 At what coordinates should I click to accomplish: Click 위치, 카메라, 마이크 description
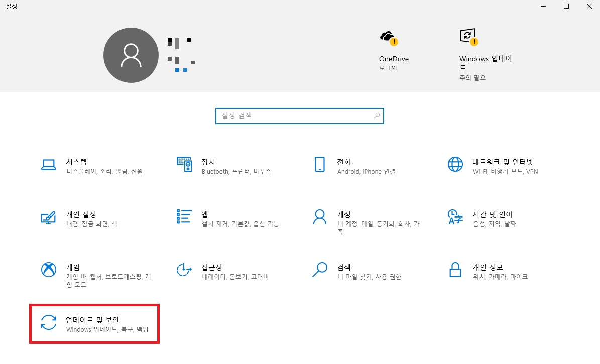coord(500,276)
